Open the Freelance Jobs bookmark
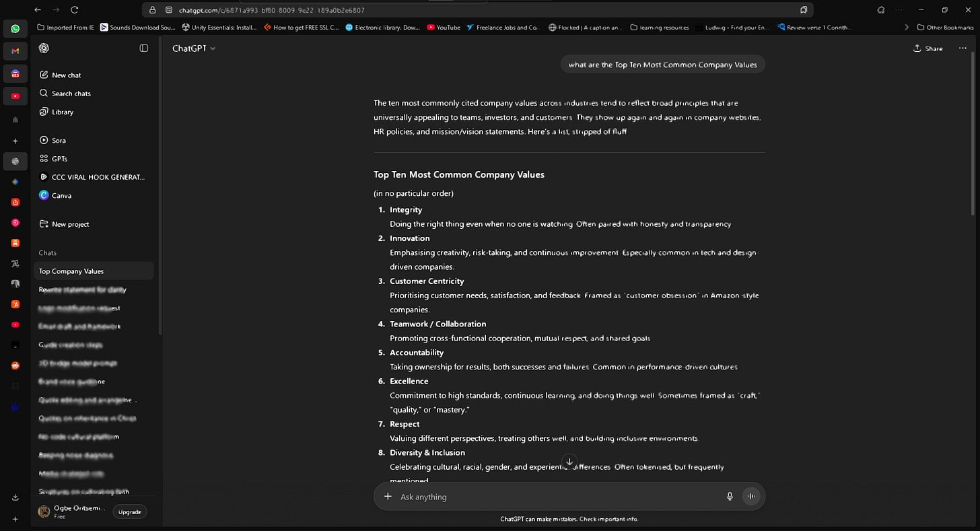Viewport: 980px width, 531px height. (x=505, y=28)
